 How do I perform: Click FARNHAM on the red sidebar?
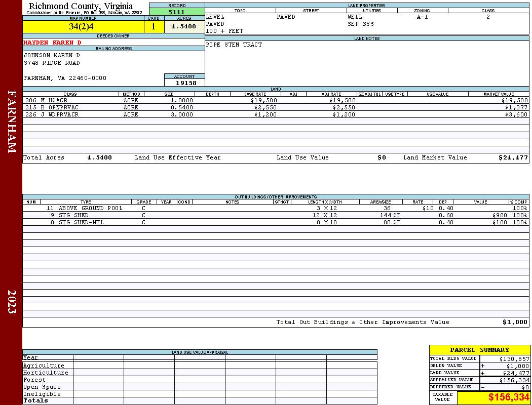(x=12, y=121)
